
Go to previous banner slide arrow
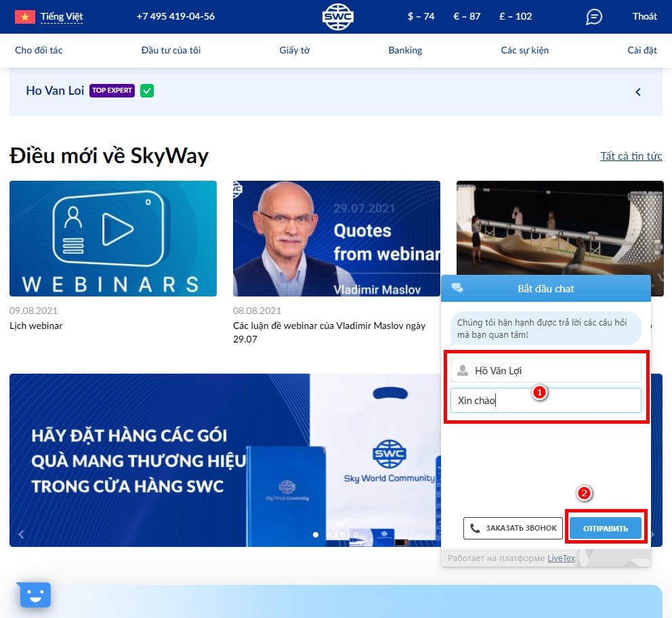pyautogui.click(x=22, y=534)
